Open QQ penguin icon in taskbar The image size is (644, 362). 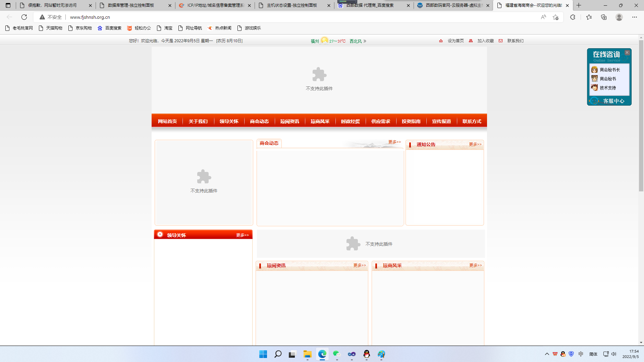click(367, 354)
